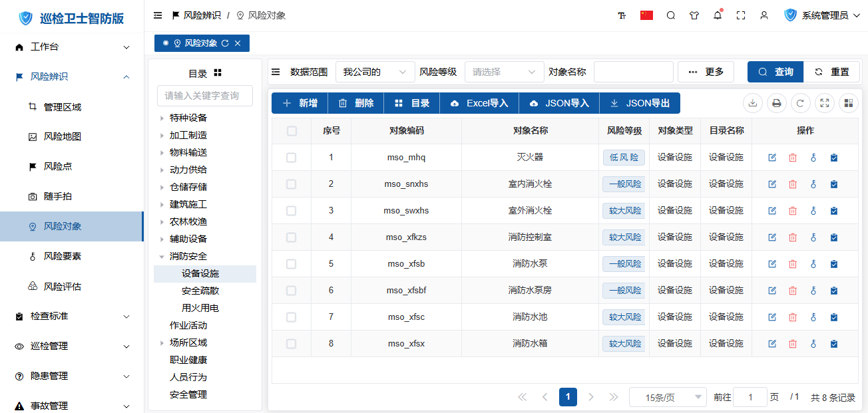The width and height of the screenshot is (868, 413).
Task: Refresh table with circular arrow icon
Action: point(801,103)
